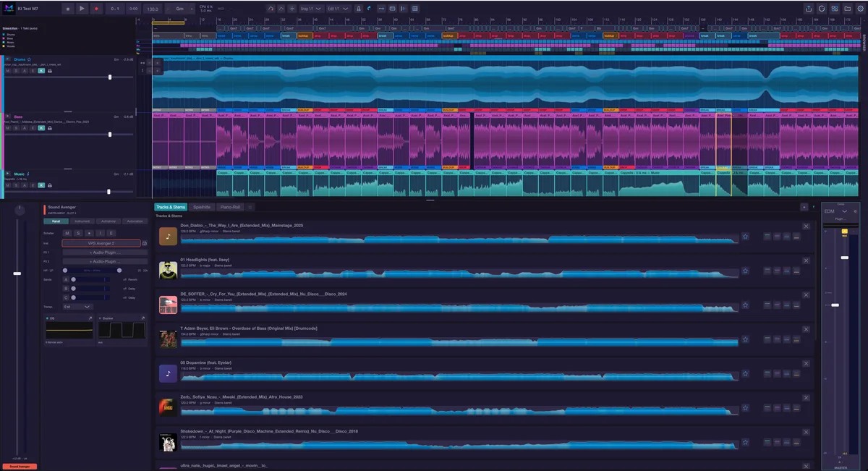Image resolution: width=868 pixels, height=471 pixels.
Task: Click the KI Test M7 app logo
Action: tap(9, 9)
